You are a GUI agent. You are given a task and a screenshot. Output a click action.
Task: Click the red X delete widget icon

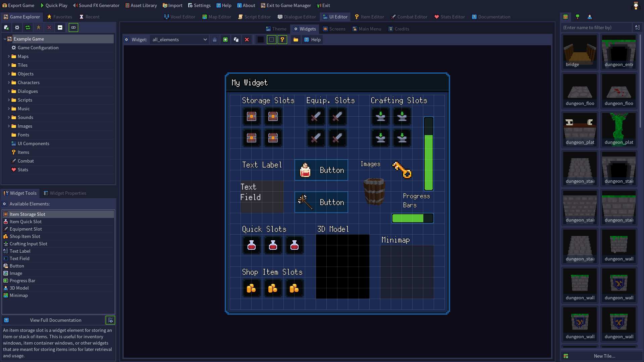247,40
